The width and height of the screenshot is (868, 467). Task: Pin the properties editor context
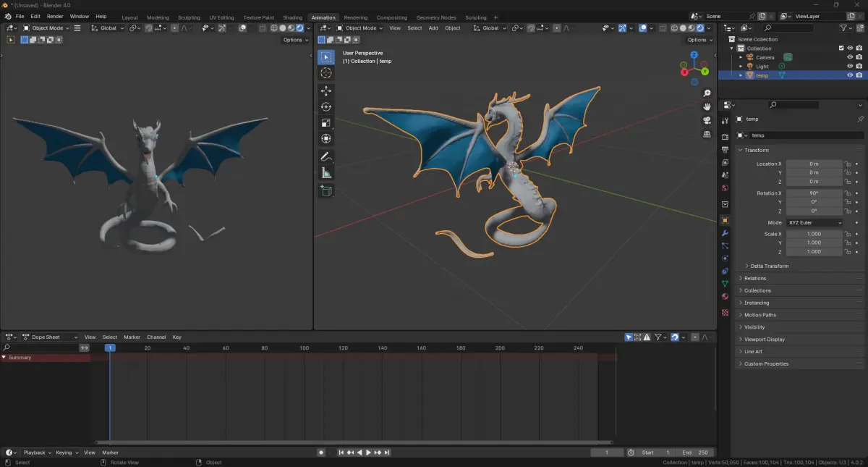(x=860, y=119)
